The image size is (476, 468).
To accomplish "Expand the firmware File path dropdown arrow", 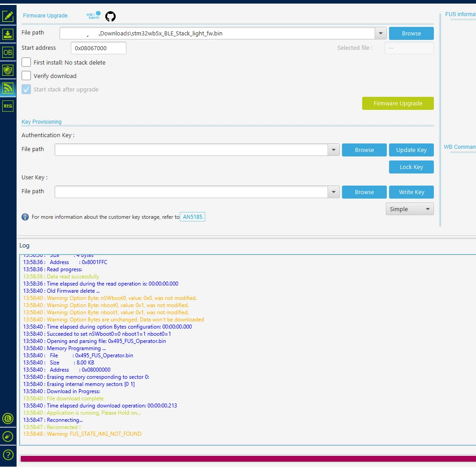I will tap(381, 34).
